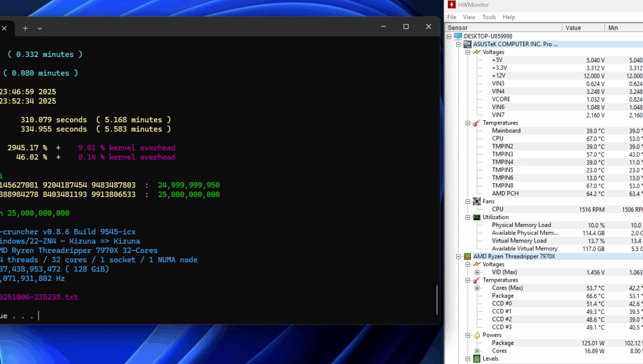Click the Powers flame icon
The image size is (643, 364).
(476, 335)
